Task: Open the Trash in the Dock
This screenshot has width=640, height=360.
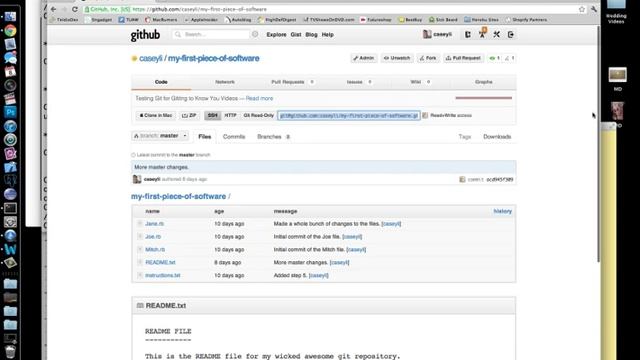Action: (x=10, y=351)
